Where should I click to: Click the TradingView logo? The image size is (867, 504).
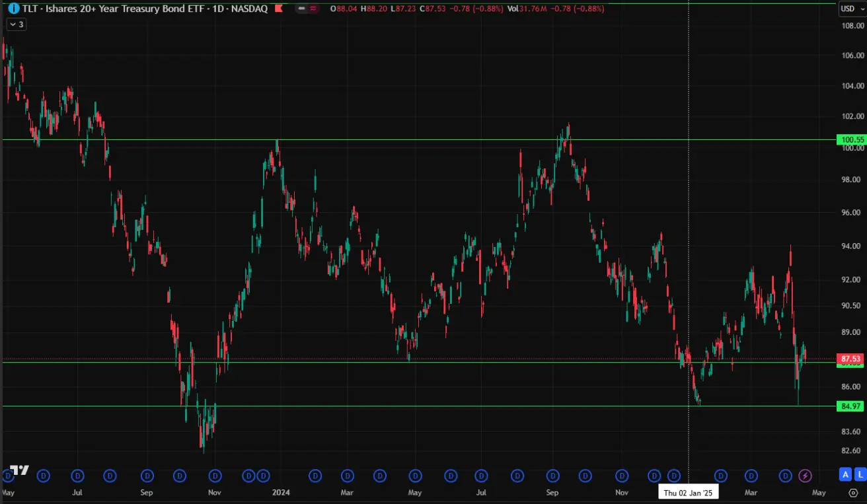pos(20,470)
